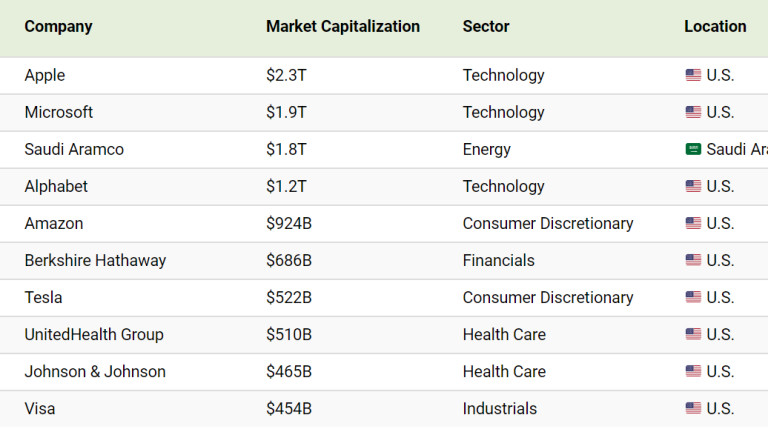Click the U.S. flag in Berkshire Hathaway's row
Image resolution: width=768 pixels, height=432 pixels.
pos(693,260)
